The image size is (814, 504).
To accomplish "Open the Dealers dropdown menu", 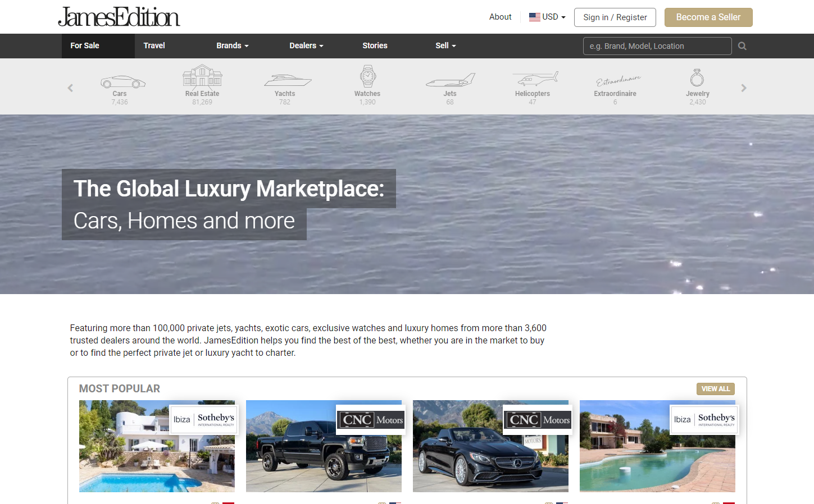I will [x=306, y=45].
